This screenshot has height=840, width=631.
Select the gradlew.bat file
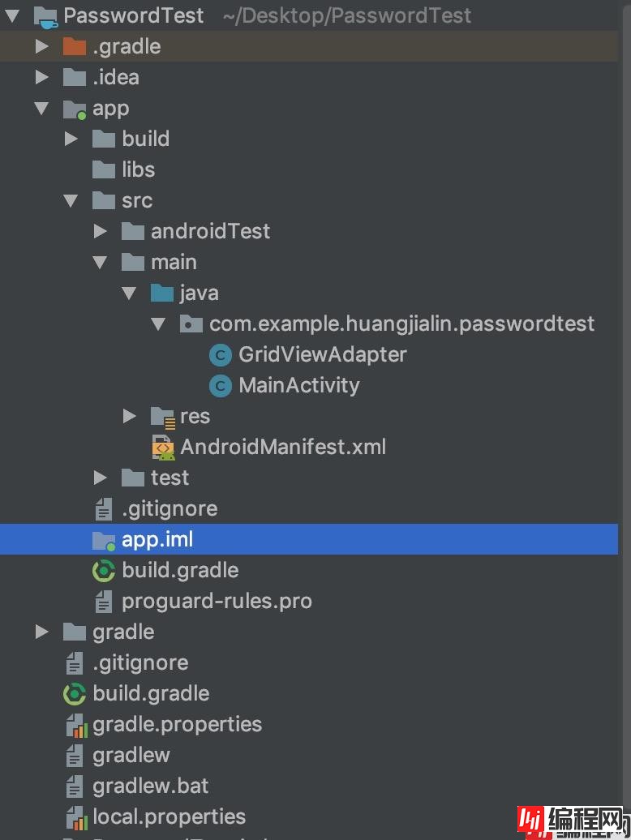(x=150, y=786)
